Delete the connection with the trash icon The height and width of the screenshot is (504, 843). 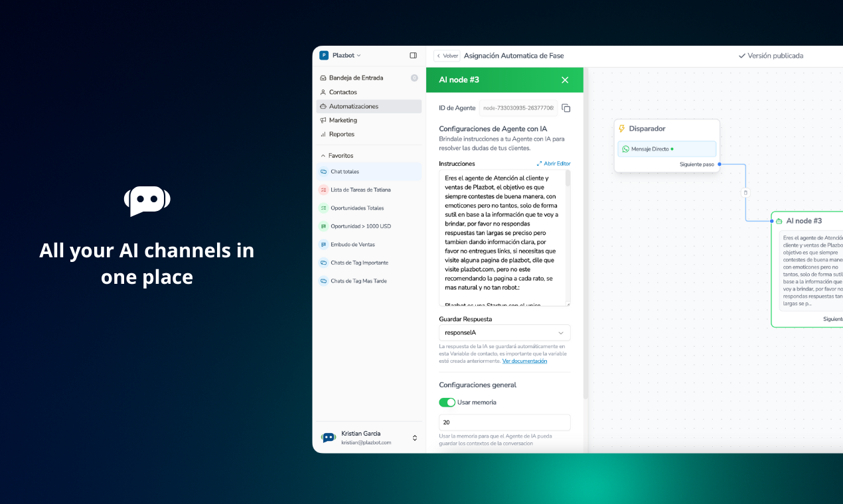pyautogui.click(x=745, y=193)
